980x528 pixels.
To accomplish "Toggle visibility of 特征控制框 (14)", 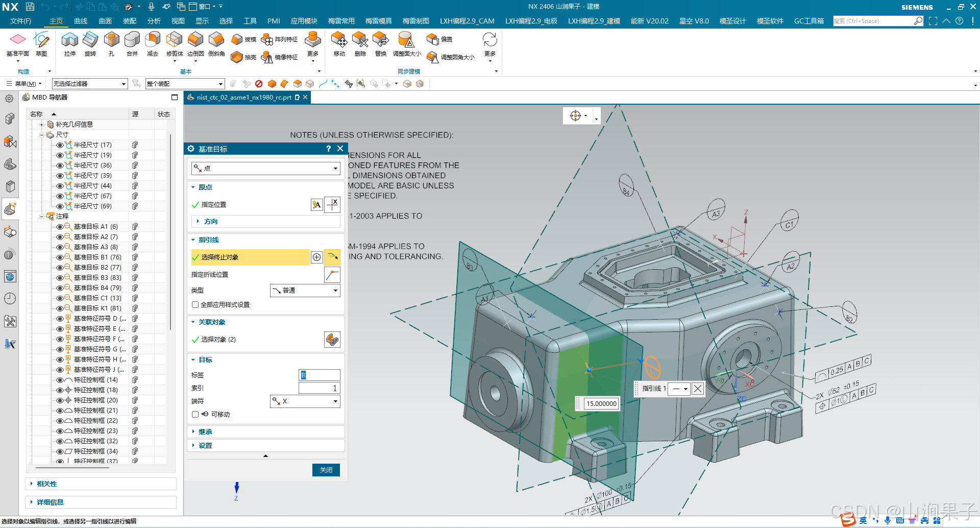I will [x=60, y=380].
